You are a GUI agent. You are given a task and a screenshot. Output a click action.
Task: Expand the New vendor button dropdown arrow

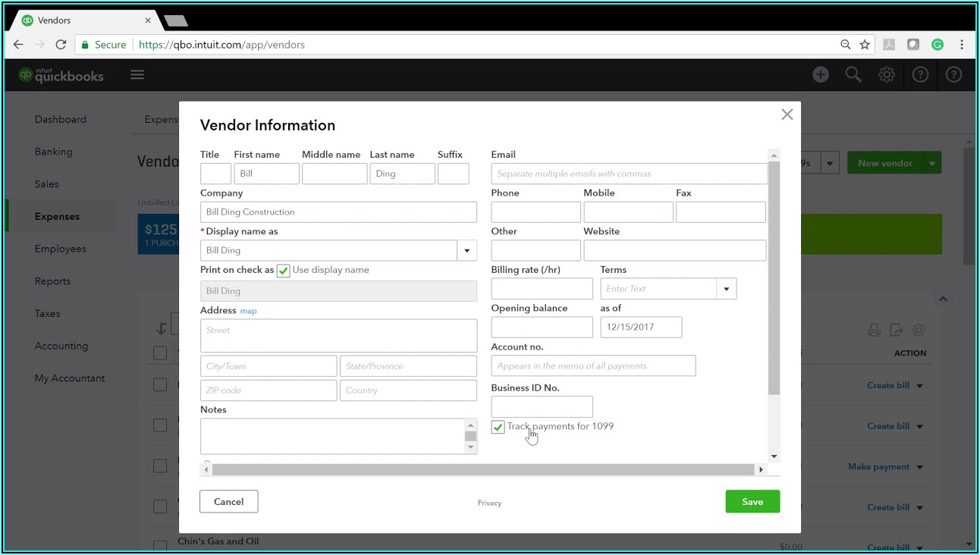click(x=932, y=163)
